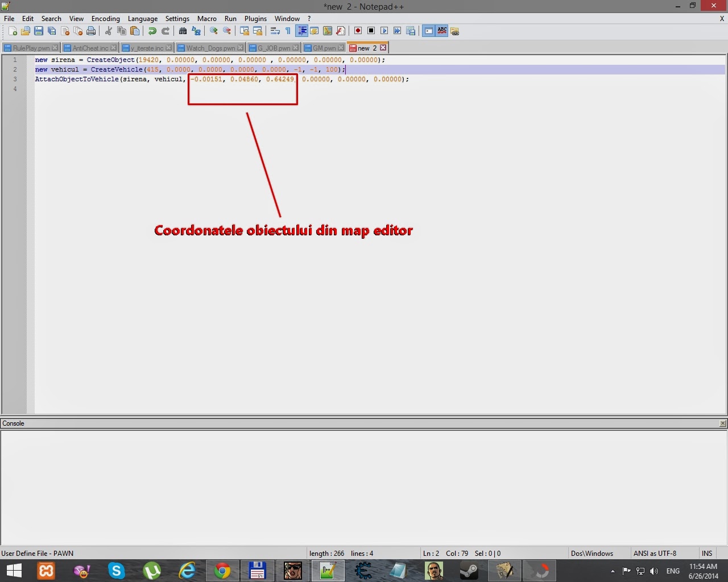Click the Zoom Out toolbar icon
This screenshot has height=582, width=728.
tap(227, 31)
